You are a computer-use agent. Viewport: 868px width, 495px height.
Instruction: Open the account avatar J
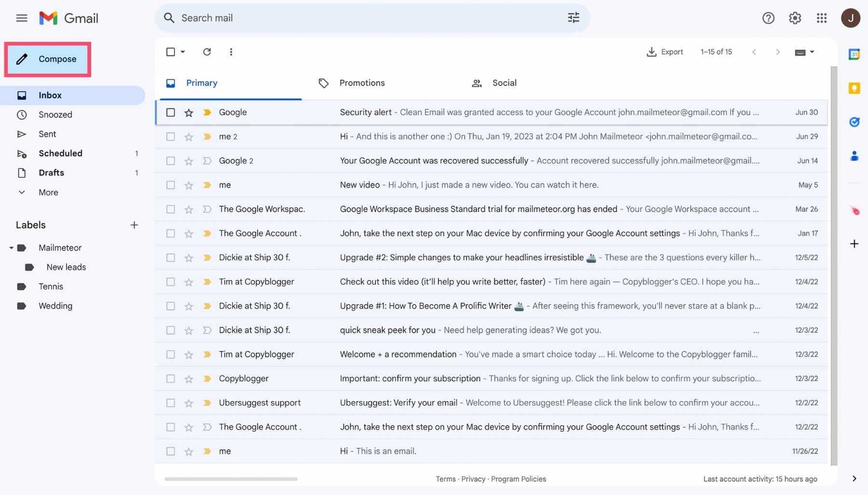tap(851, 18)
